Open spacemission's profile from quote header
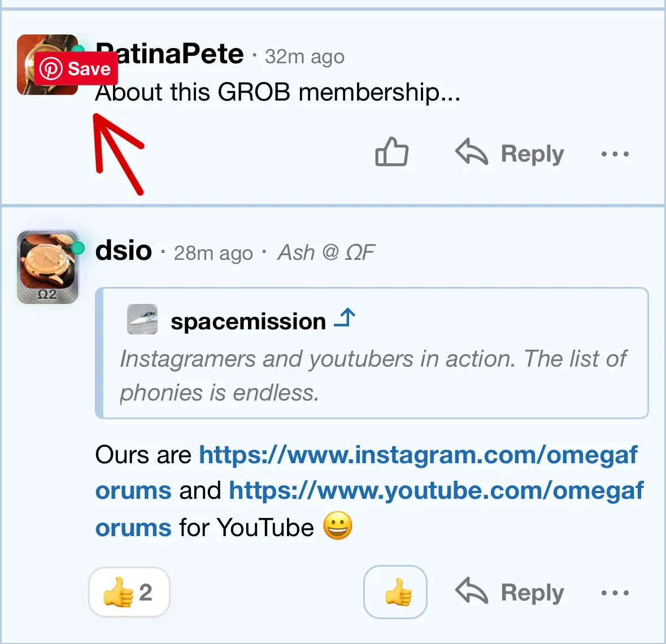Screen dimensions: 666x644 pos(248,321)
